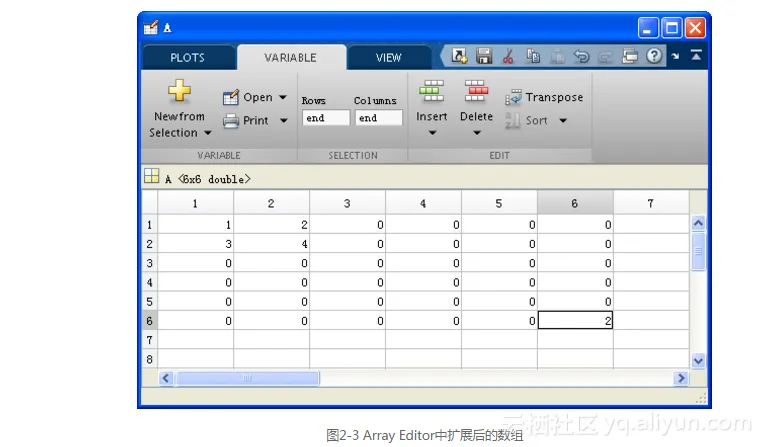The width and height of the screenshot is (763, 447).
Task: Close the variable editor window
Action: [x=695, y=28]
